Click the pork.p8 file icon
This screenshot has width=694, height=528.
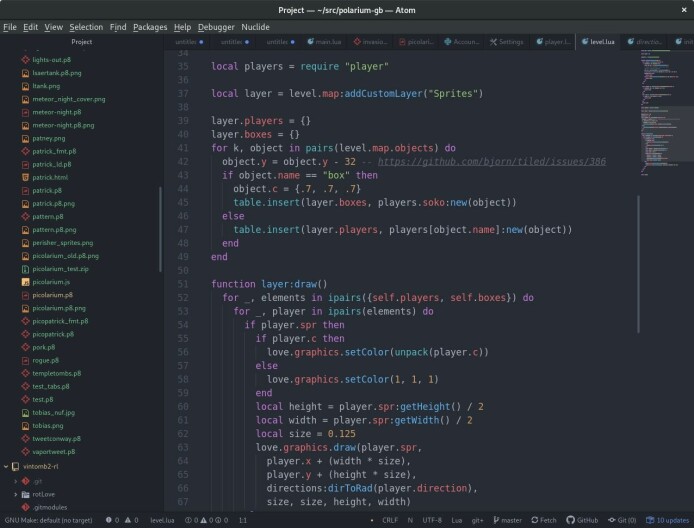coord(26,347)
